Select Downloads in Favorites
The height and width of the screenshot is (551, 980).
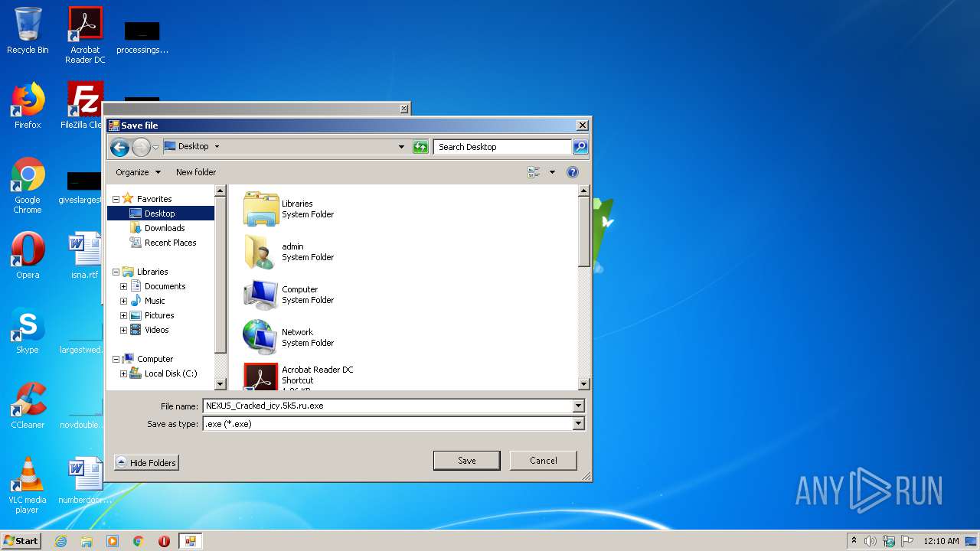(x=165, y=228)
